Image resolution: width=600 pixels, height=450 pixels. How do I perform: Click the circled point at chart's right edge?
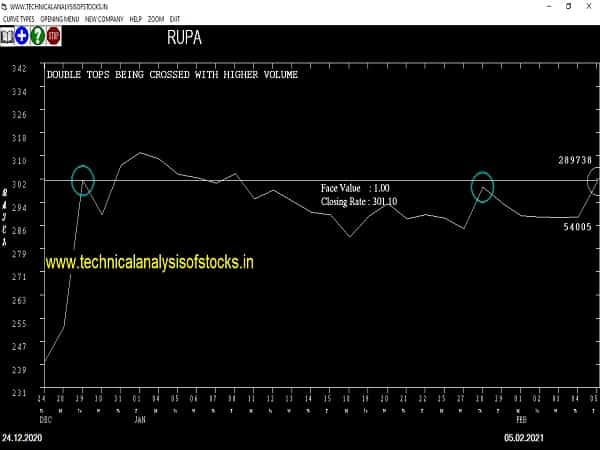pos(594,180)
